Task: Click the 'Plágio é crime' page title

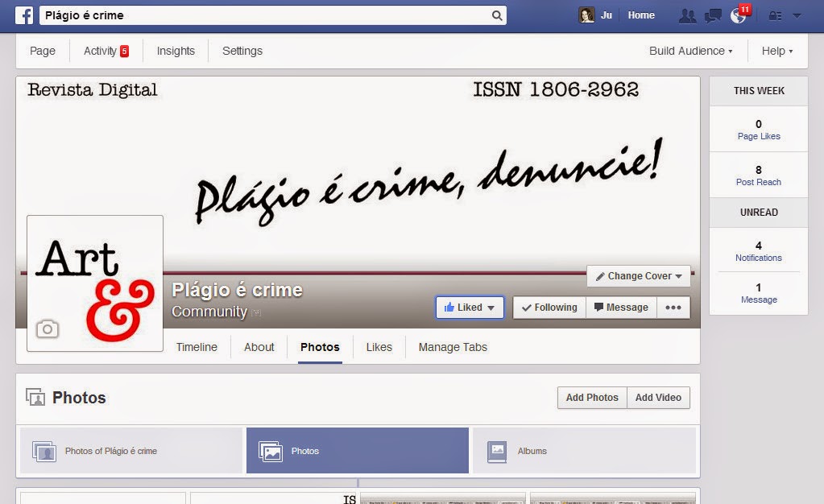Action: (x=237, y=290)
